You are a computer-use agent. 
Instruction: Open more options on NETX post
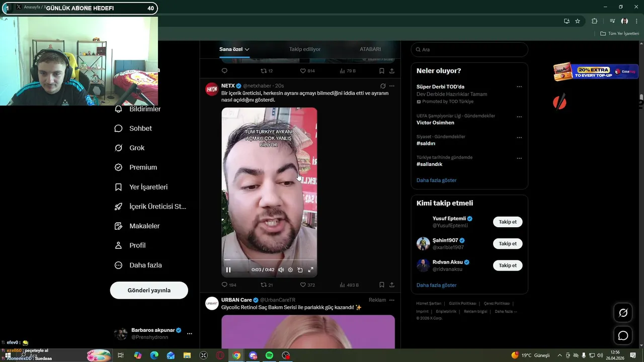[392, 86]
